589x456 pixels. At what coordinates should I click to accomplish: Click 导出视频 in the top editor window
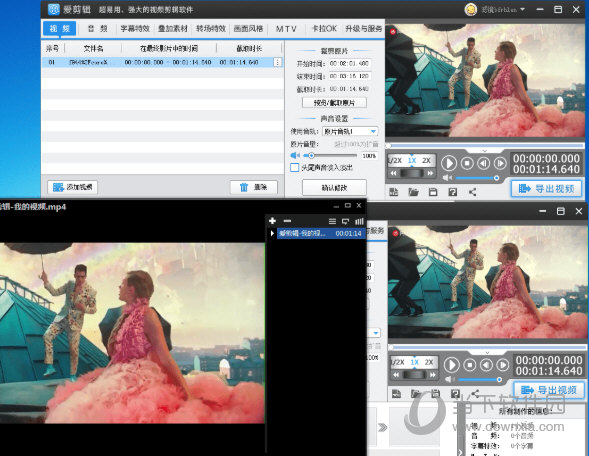(x=546, y=189)
